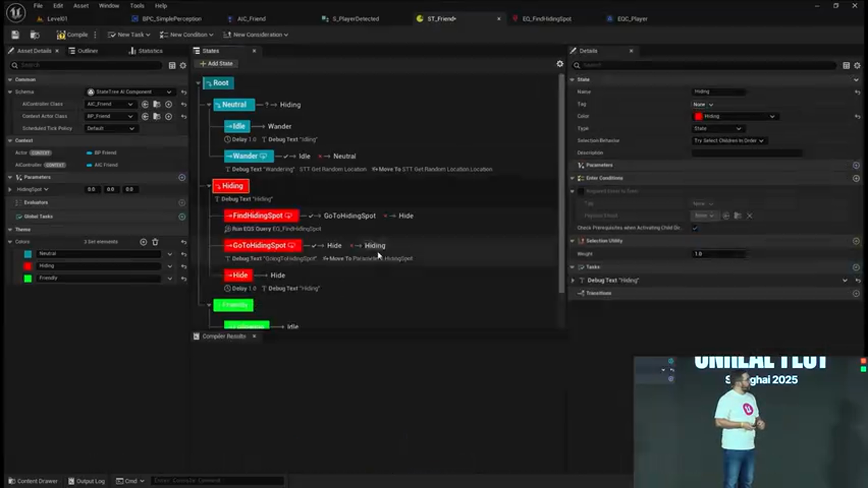The height and width of the screenshot is (488, 868).
Task: Save the StateTree asset via toolbar save icon
Action: pyautogui.click(x=16, y=35)
